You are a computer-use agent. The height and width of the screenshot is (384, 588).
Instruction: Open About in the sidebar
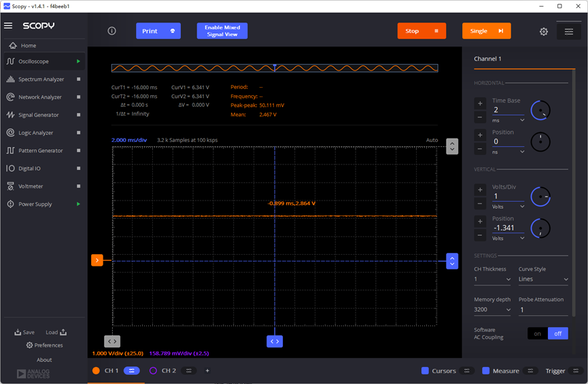click(44, 360)
